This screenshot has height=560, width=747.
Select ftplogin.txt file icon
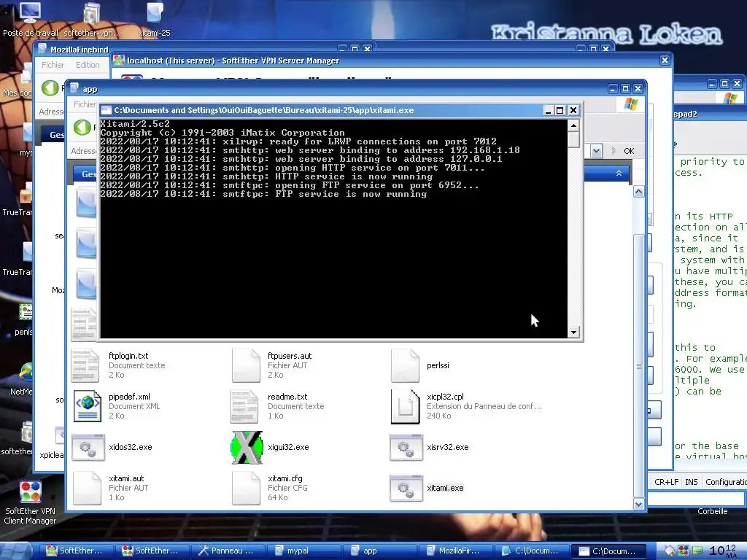click(86, 366)
